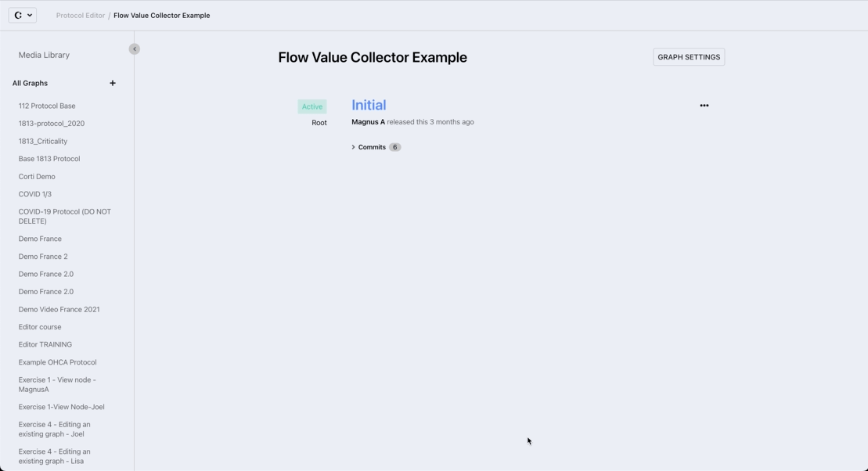Open COVID-19 Protocol (DO NOT DELETE) graph
Screen dimensions: 868x471
pyautogui.click(x=64, y=217)
